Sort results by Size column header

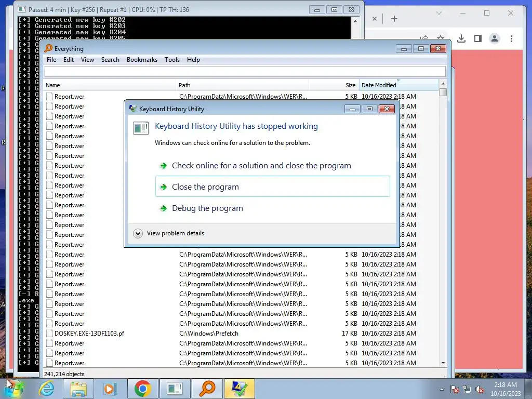[334, 85]
